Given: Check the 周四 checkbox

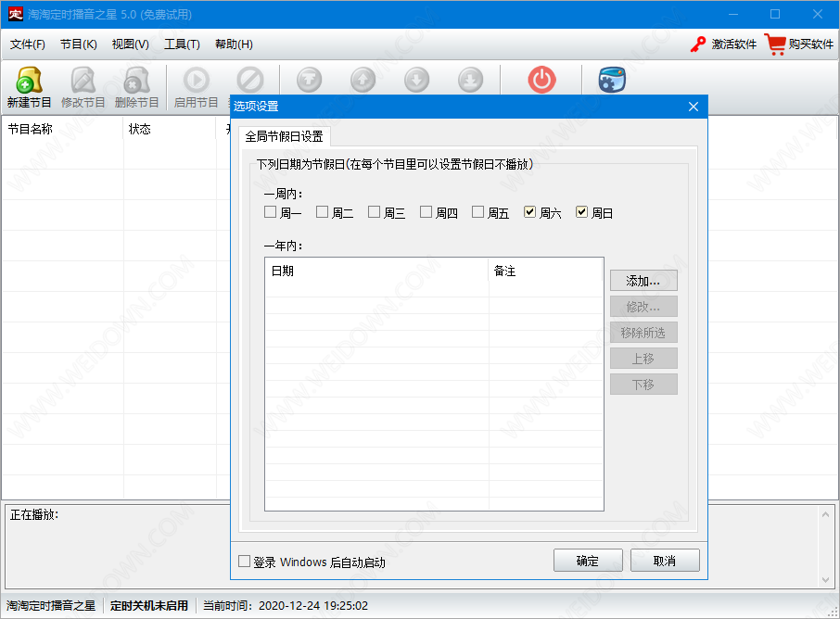Looking at the screenshot, I should click(426, 212).
